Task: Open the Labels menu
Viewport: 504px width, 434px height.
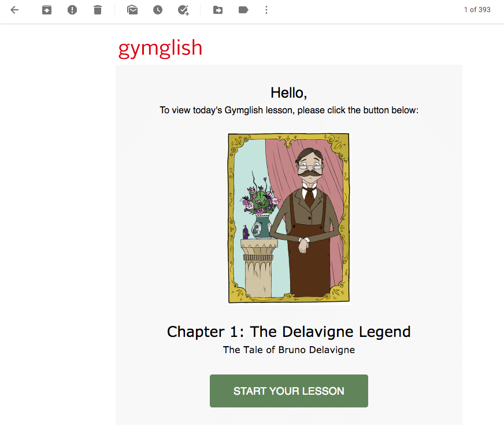Action: coord(243,10)
